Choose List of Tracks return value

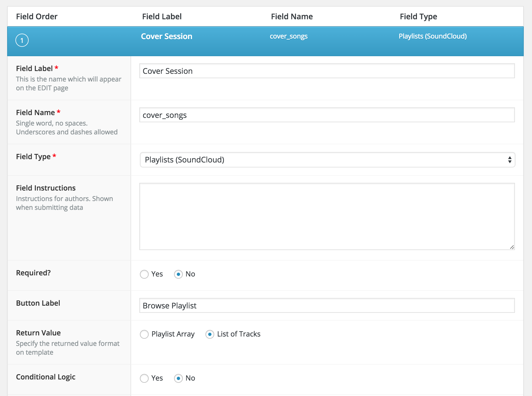[210, 334]
